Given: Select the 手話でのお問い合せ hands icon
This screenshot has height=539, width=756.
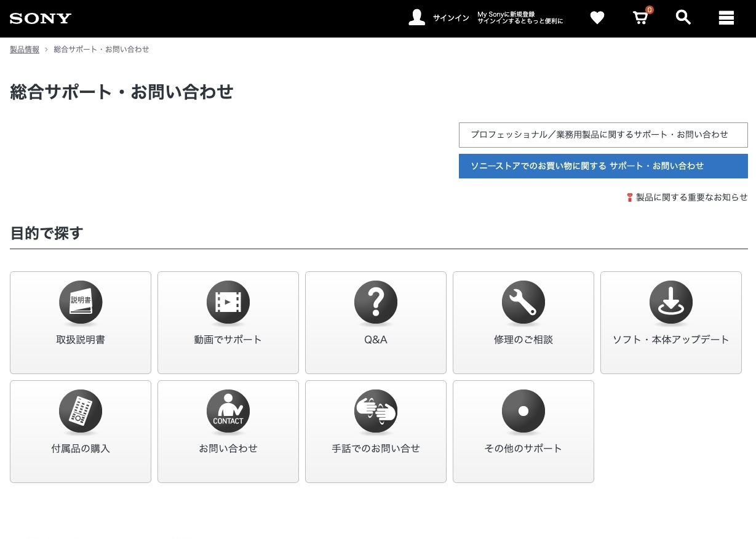Looking at the screenshot, I should 376,412.
